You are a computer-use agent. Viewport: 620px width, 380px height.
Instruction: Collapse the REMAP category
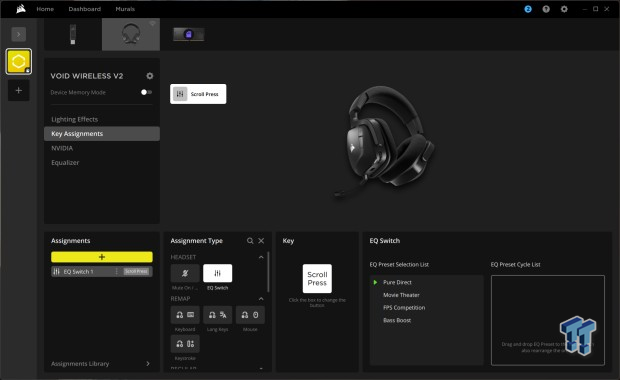pyautogui.click(x=261, y=299)
